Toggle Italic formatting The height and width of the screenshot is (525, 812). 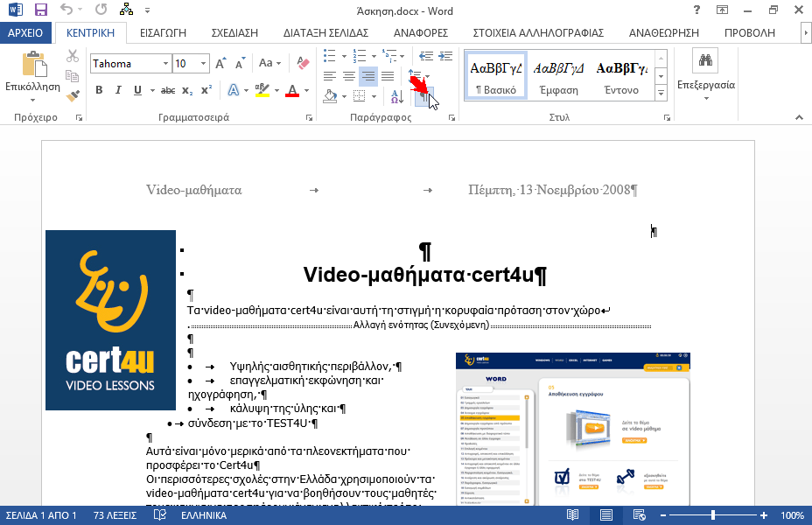118,90
